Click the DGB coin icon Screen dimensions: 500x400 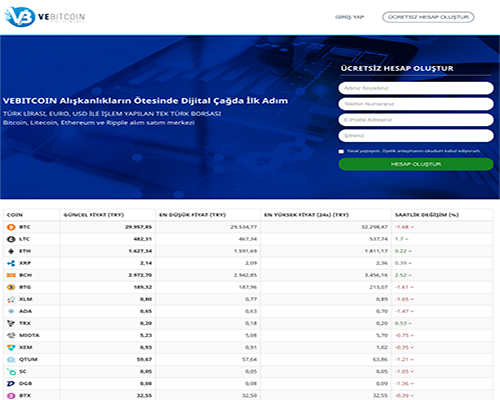(11, 383)
